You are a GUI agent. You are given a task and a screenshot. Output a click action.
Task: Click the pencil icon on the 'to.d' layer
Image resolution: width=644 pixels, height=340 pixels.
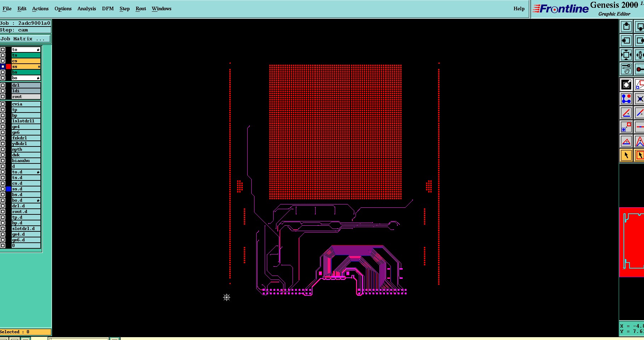[x=38, y=172]
